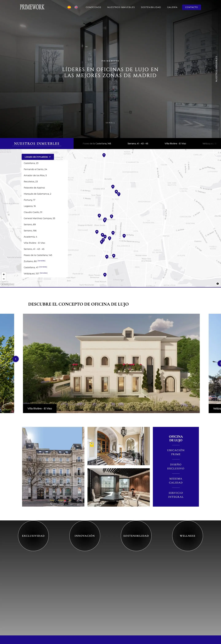Choose Zurbano, 80 (Vendido) from the list
Image resolution: width=221 pixels, height=644 pixels.
click(35, 261)
